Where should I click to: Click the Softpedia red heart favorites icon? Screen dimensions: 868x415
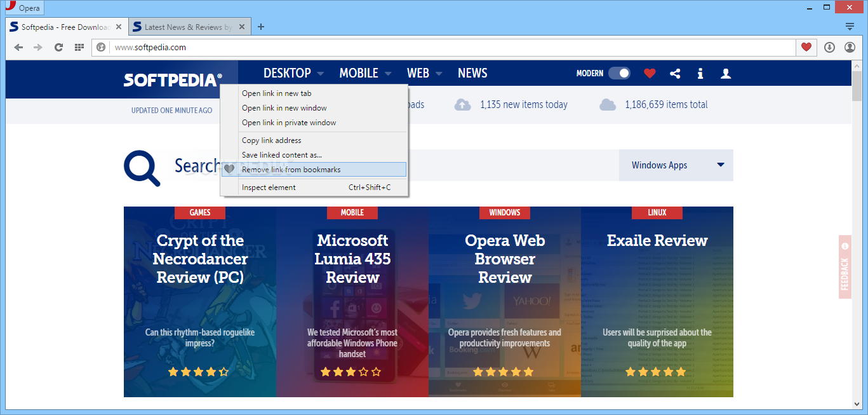click(x=649, y=73)
